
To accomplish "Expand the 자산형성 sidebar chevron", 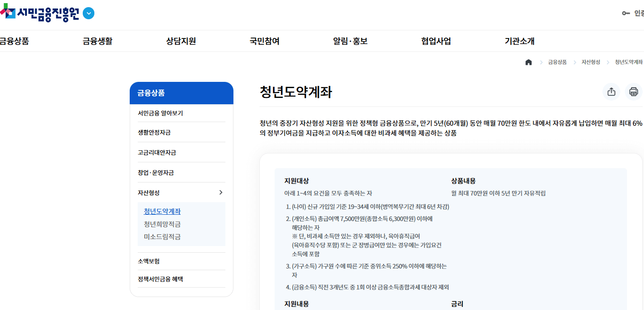I will [x=220, y=192].
